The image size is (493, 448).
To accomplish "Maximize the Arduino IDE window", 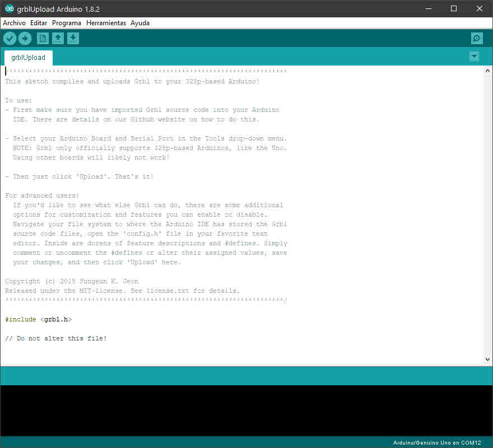I will [x=454, y=9].
